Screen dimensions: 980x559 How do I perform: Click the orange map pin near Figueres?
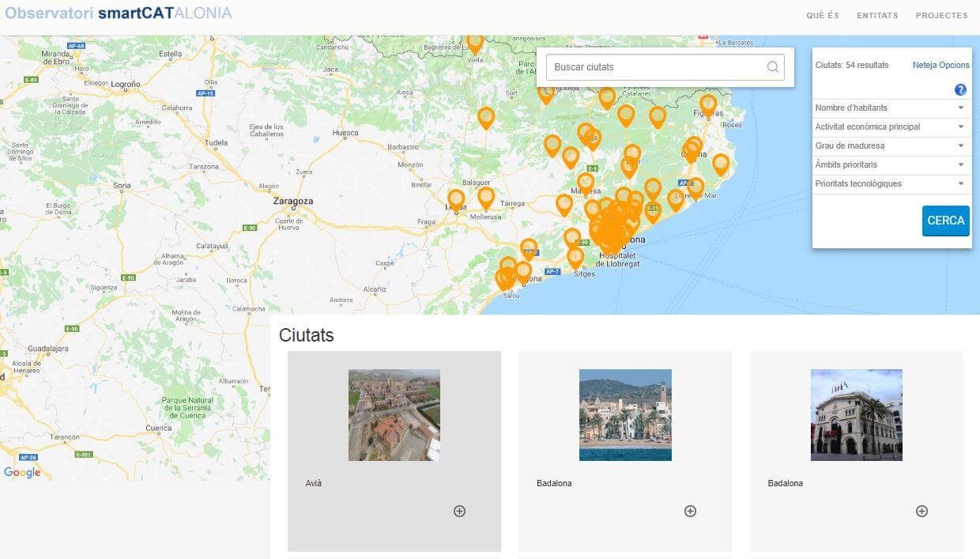pos(708,104)
